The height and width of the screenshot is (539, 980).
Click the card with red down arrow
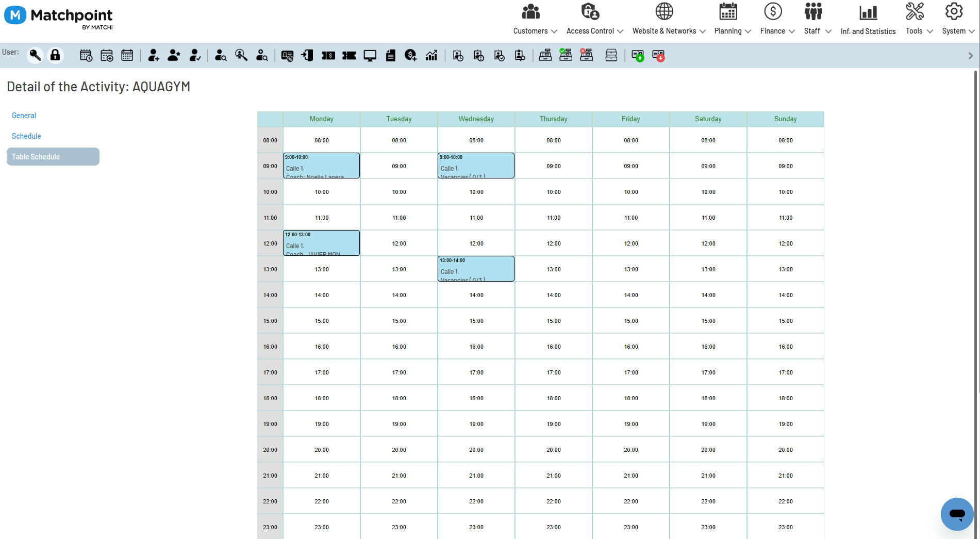[658, 55]
